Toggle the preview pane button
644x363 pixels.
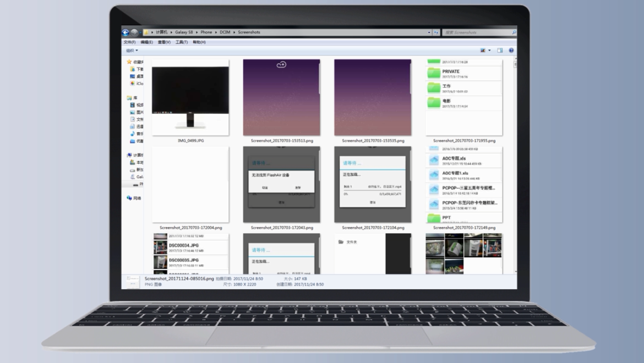(x=500, y=51)
